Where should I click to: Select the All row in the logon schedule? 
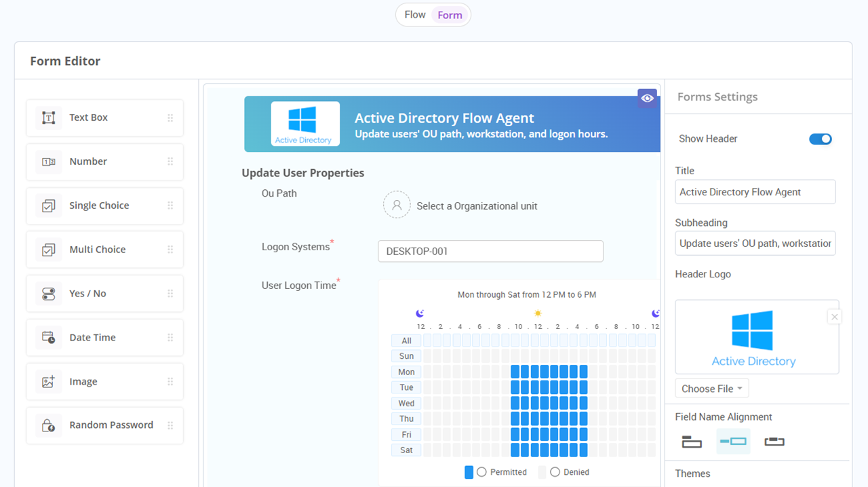point(406,340)
